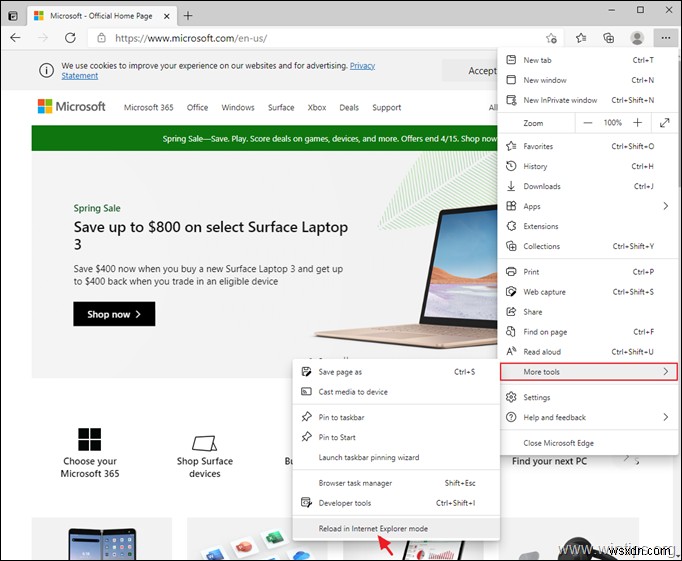Open Xbox nav link
Screen dimensions: 682x561
pyautogui.click(x=317, y=107)
